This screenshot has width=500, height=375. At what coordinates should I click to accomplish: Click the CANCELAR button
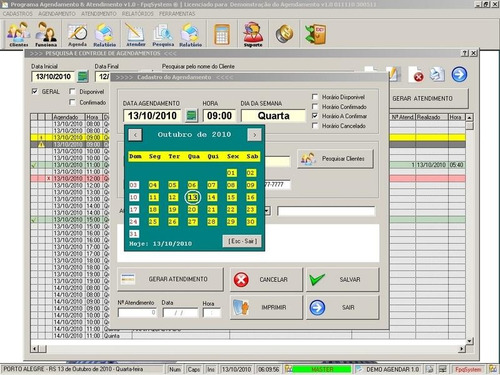266,279
